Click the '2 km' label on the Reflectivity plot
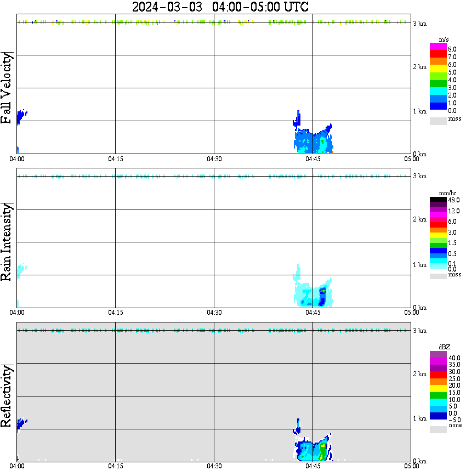Screen dimensions: 466x476 pyautogui.click(x=420, y=374)
